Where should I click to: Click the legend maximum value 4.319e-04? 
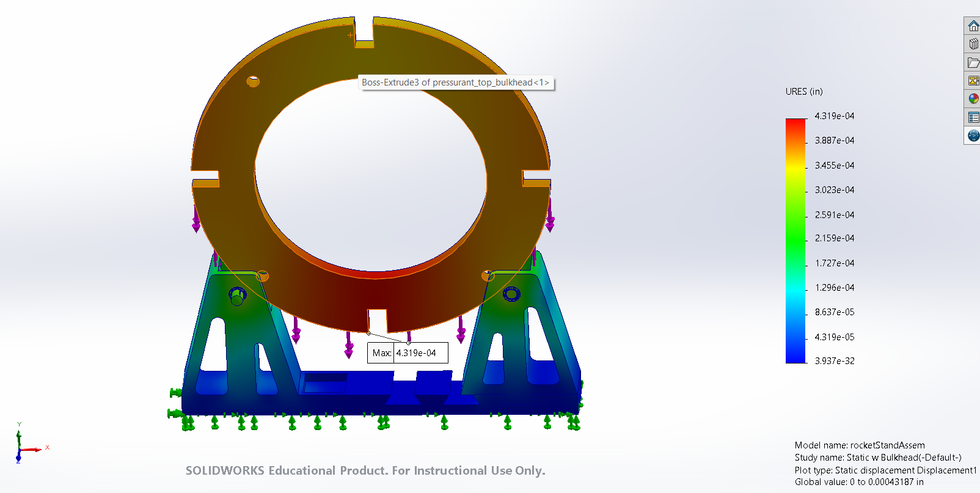coord(834,116)
